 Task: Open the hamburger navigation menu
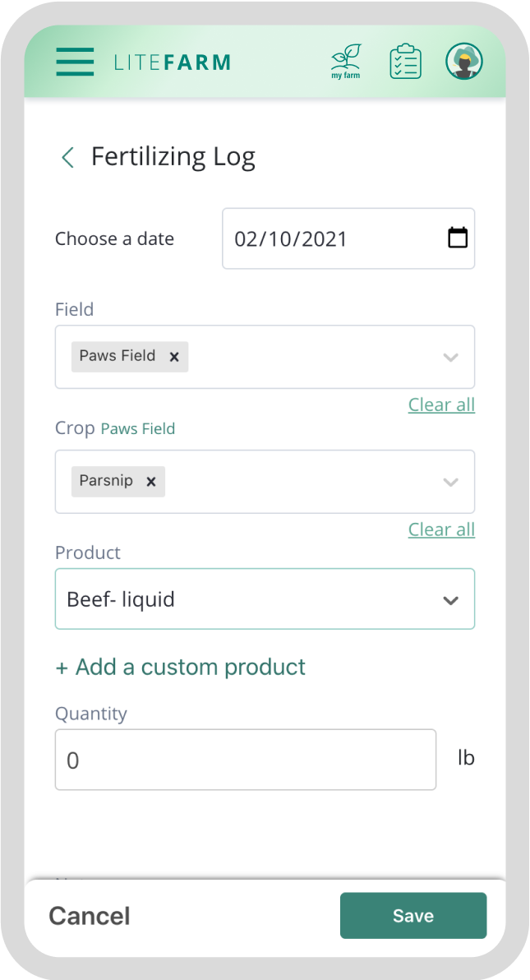pos(75,62)
